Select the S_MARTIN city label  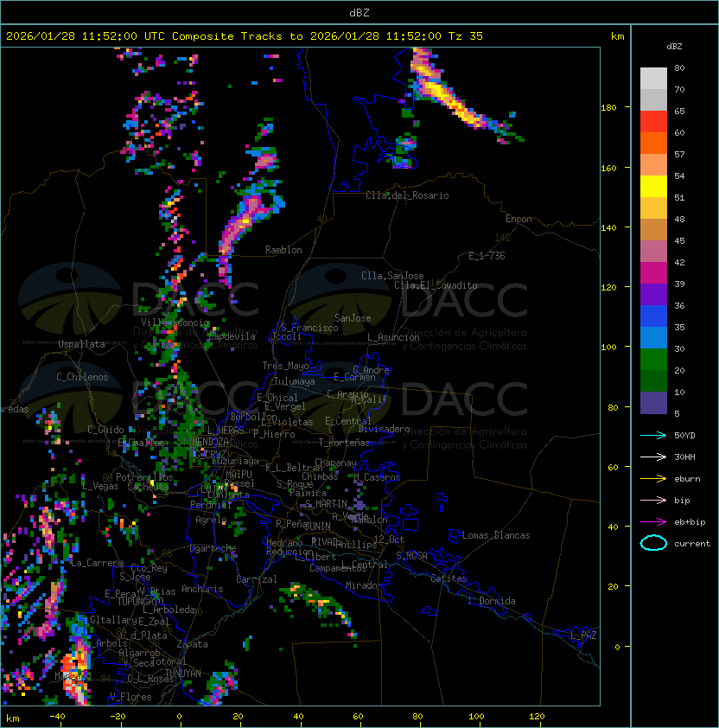[326, 504]
